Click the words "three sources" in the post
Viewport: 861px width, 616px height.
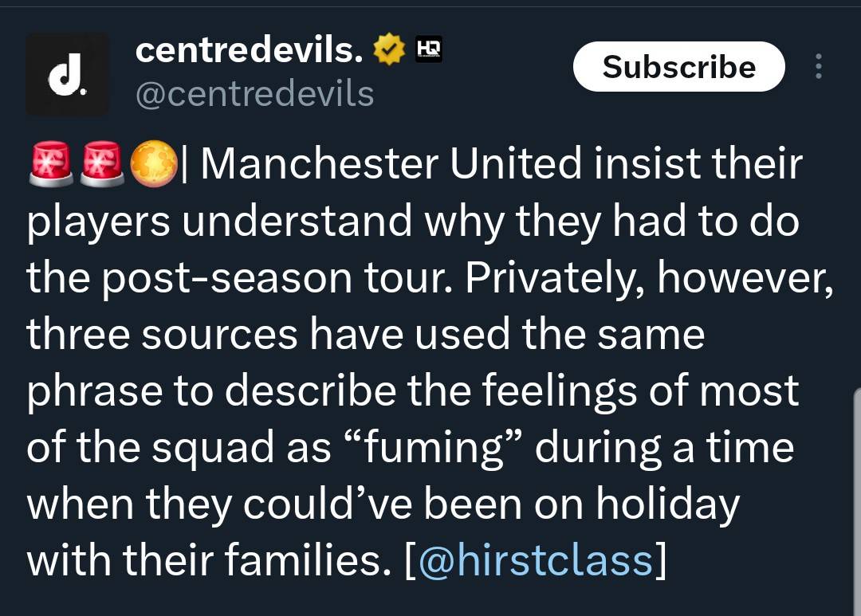click(x=162, y=335)
